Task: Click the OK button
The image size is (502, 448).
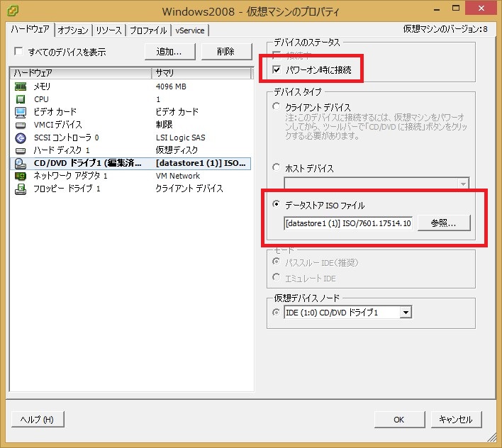Action: pyautogui.click(x=399, y=420)
